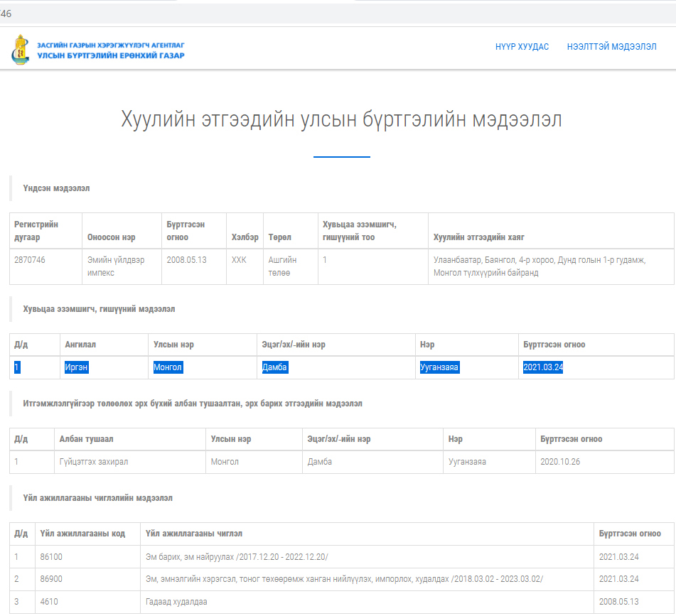This screenshot has height=616, width=676.
Task: Select the date 2020.10.26 in officials table
Action: (x=560, y=461)
